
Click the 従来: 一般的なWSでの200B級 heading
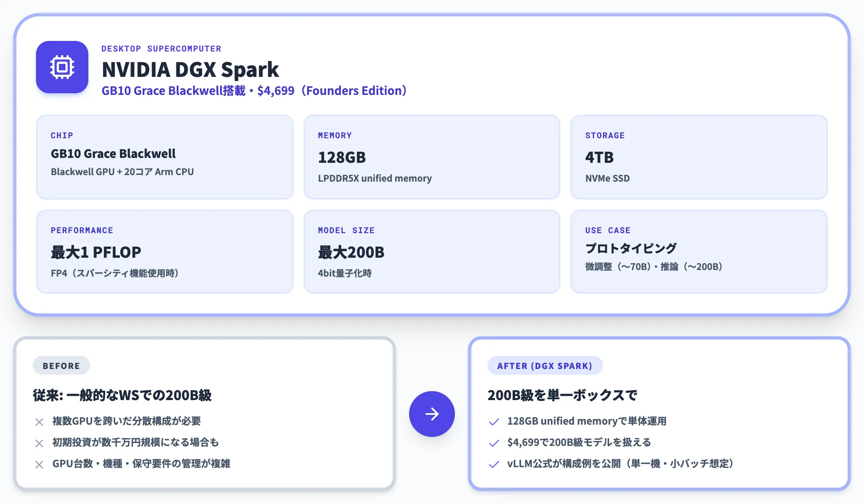pyautogui.click(x=122, y=395)
